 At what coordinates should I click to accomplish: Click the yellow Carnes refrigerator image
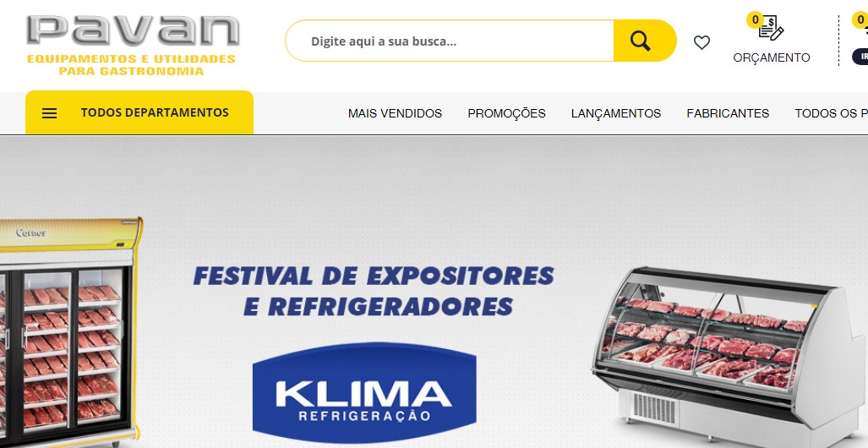click(x=71, y=332)
